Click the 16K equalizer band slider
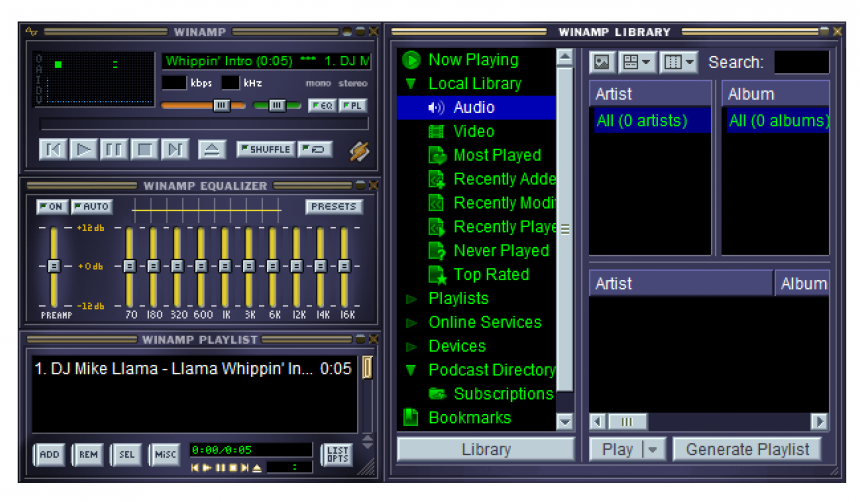860x502 pixels. pos(344,266)
